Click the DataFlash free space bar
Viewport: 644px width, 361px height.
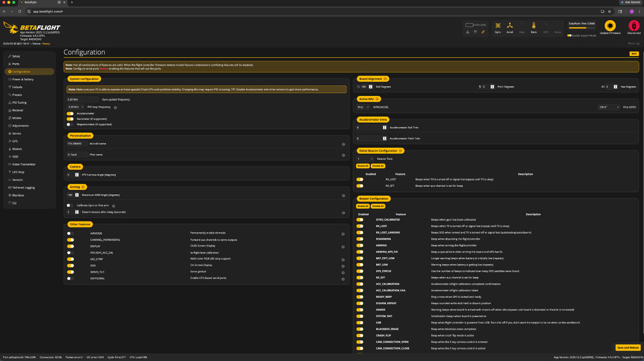point(582,28)
